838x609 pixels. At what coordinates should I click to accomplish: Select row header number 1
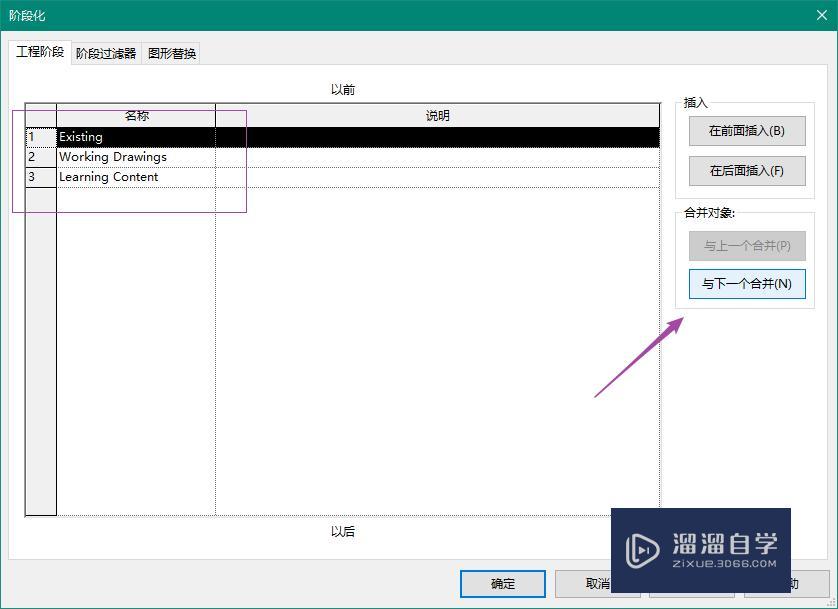pos(41,137)
